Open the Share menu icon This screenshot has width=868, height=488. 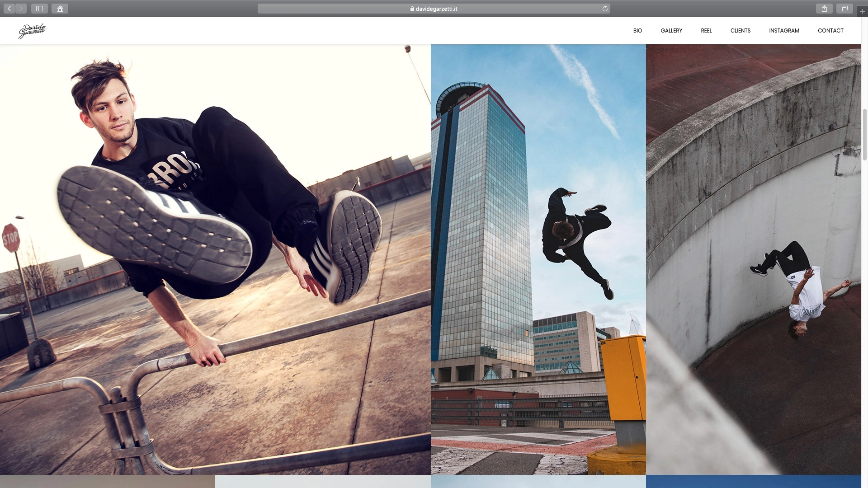824,9
